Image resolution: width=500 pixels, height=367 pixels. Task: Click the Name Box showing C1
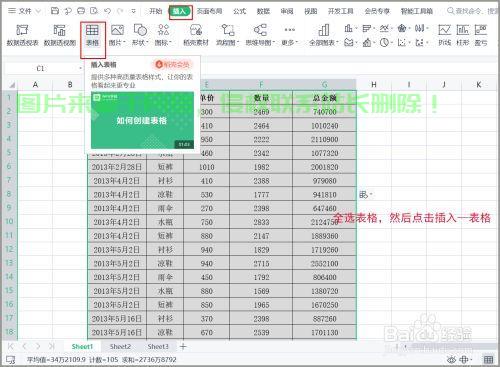(x=41, y=68)
